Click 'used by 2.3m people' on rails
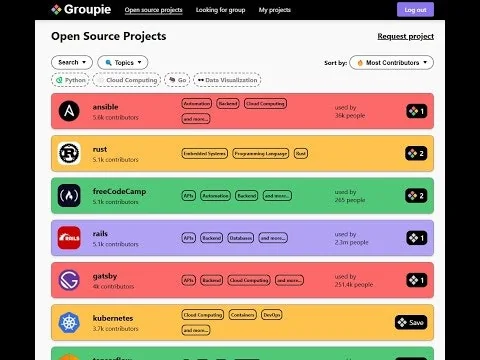480x360 pixels. click(351, 238)
